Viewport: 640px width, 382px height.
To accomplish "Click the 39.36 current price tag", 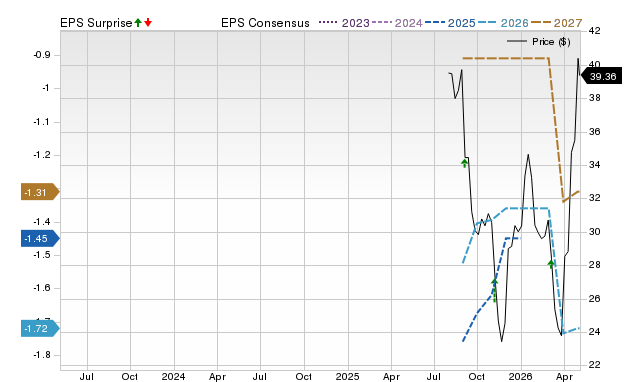I will tap(601, 76).
